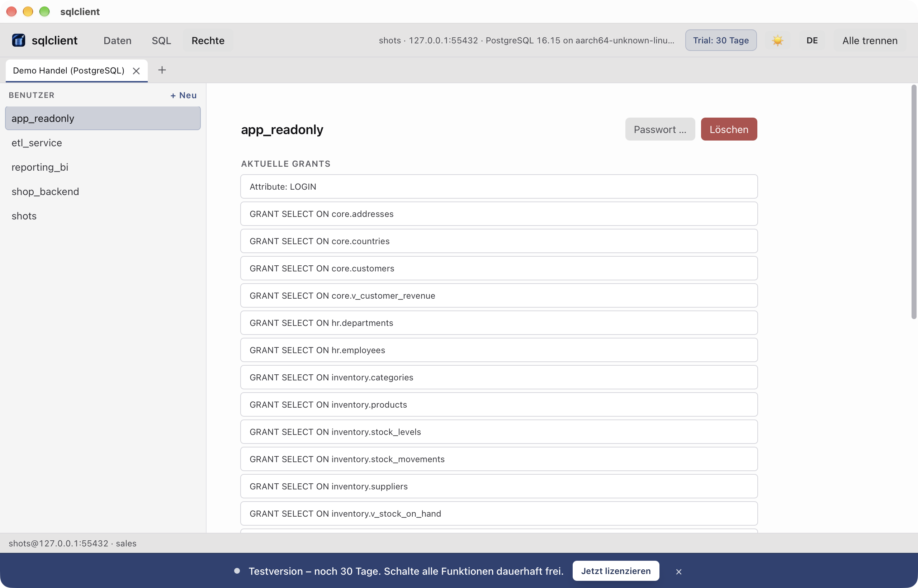Close the Demo Handel (PostgreSQL) tab
The width and height of the screenshot is (918, 588).
click(x=136, y=71)
